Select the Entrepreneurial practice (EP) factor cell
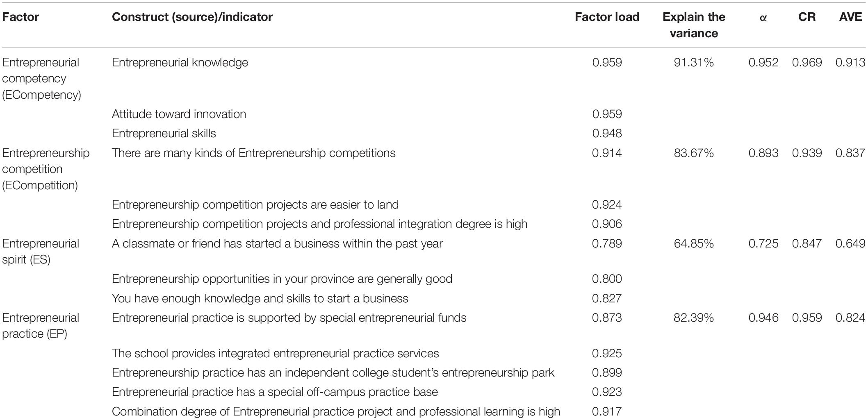Screen dimensions: 868x420 click(41, 325)
